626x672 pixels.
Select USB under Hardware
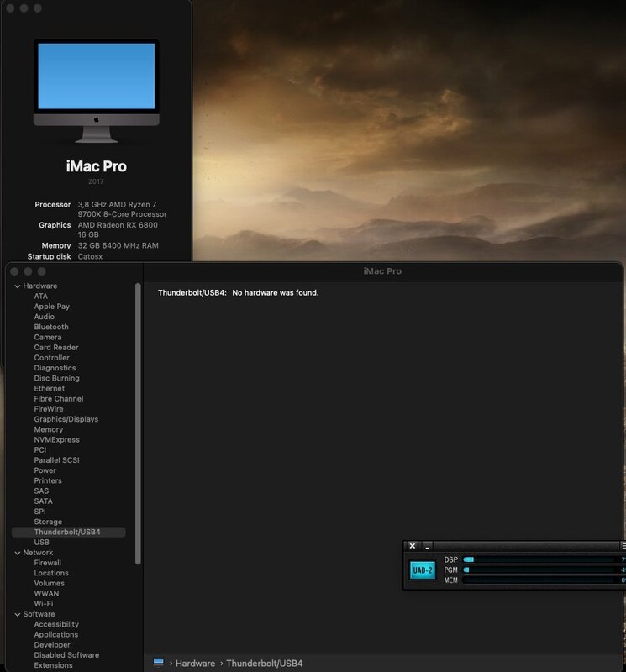click(x=41, y=543)
